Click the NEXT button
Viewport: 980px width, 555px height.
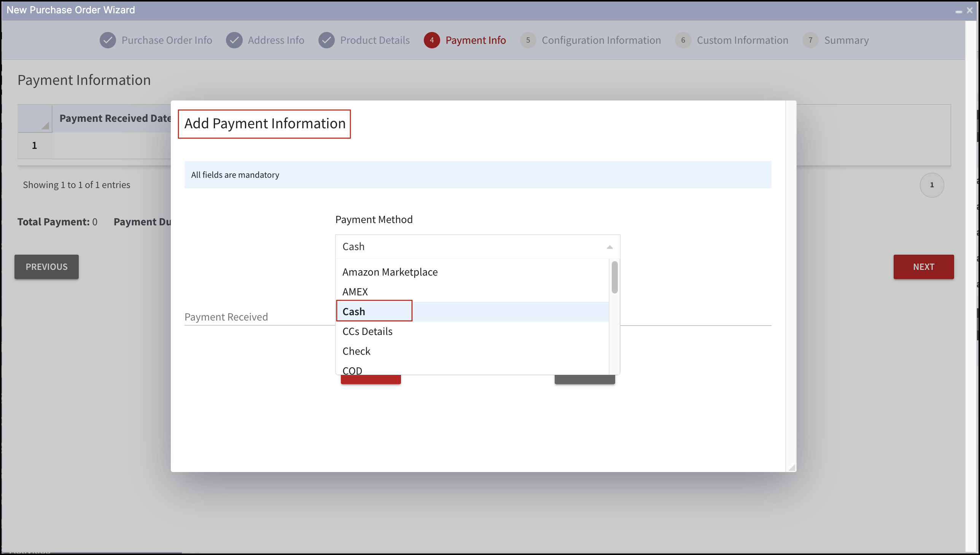click(923, 267)
